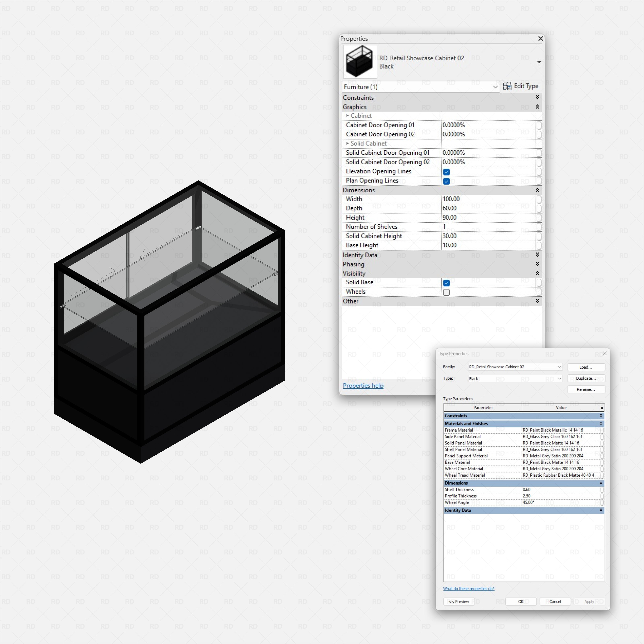Expand Constraints group in Type Properties
The height and width of the screenshot is (644, 644).
click(x=601, y=416)
